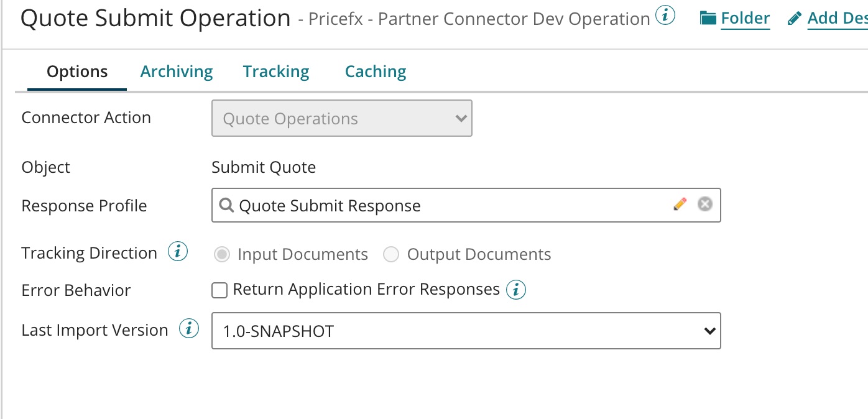This screenshot has width=868, height=419.
Task: Click info icon next to Error Responses
Action: coord(516,290)
